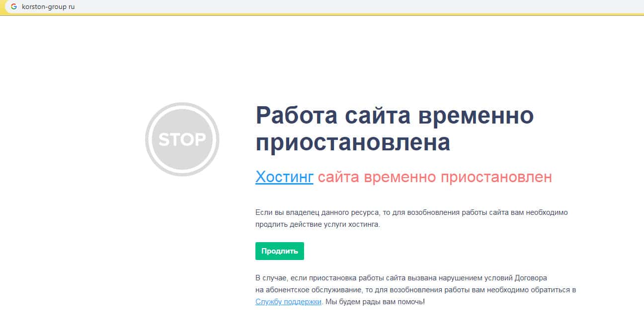This screenshot has height=327, width=644.
Task: Click the Google icon in the address bar
Action: pos(13,7)
